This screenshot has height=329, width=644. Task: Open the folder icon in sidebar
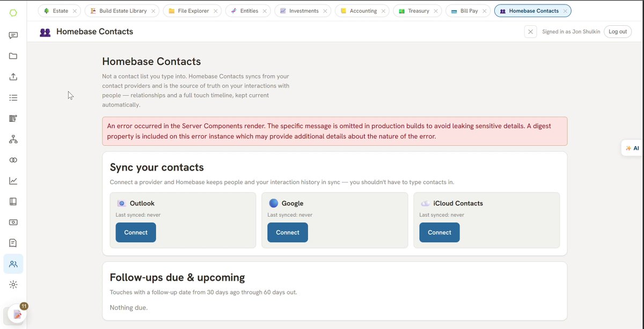click(13, 56)
